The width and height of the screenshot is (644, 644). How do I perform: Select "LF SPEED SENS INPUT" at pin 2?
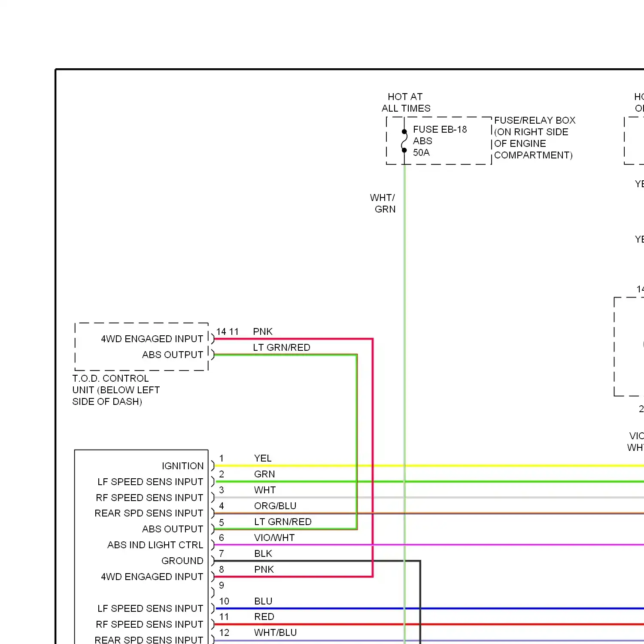150,482
